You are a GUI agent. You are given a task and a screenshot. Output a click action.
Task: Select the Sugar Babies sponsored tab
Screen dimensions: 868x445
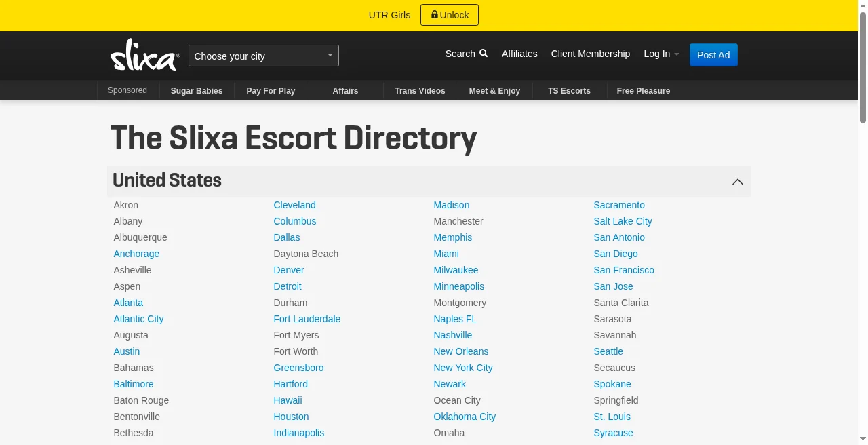click(197, 90)
